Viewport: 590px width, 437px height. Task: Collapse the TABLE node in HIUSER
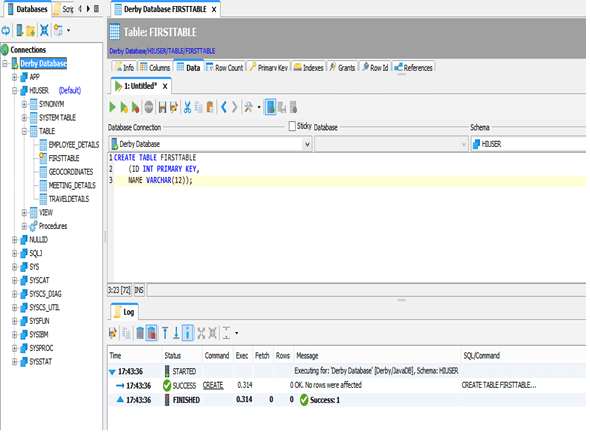[24, 131]
